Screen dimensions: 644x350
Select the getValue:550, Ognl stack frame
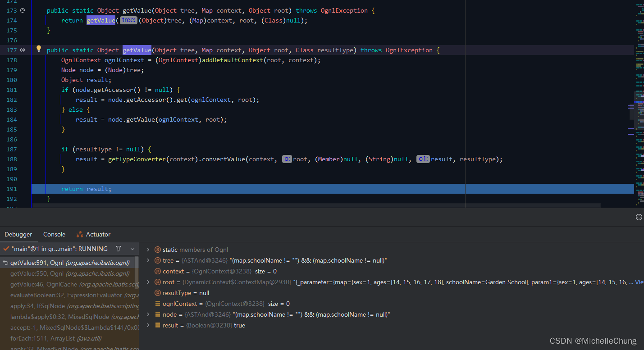[x=69, y=273]
